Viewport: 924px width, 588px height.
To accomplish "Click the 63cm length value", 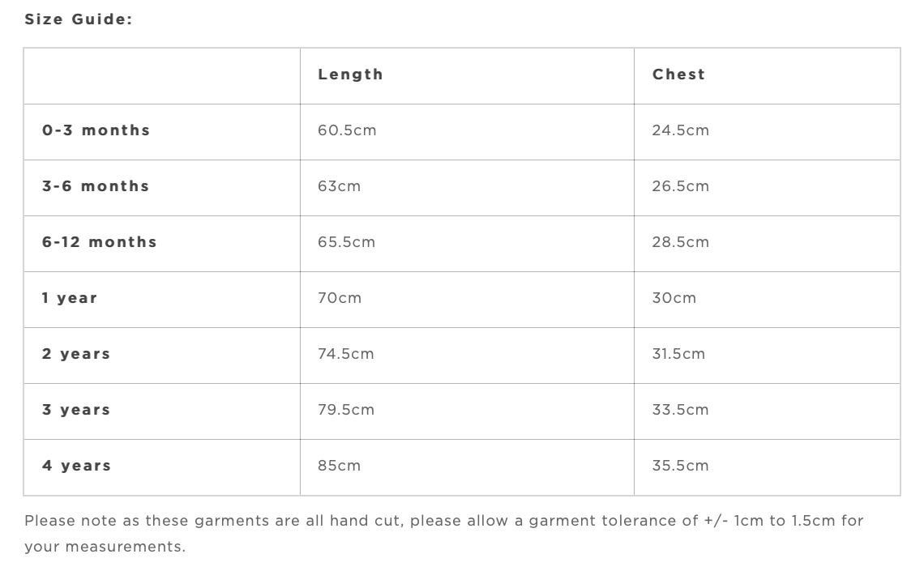I will pos(339,186).
